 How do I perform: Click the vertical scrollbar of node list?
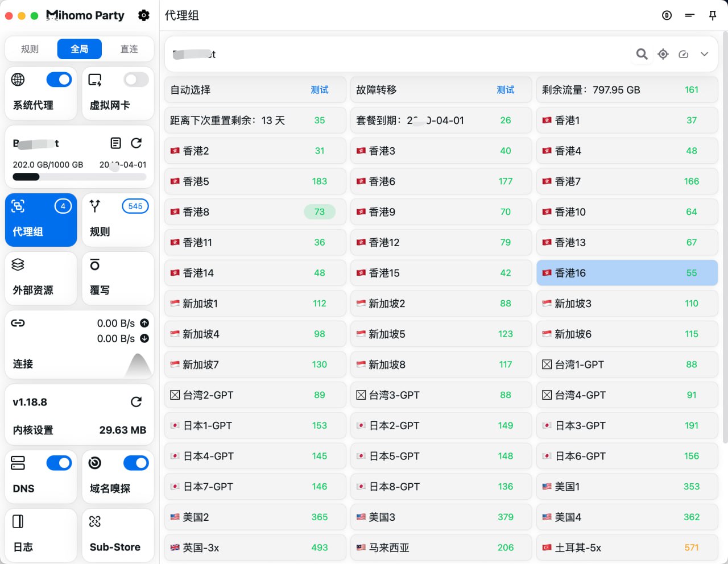pos(725,236)
